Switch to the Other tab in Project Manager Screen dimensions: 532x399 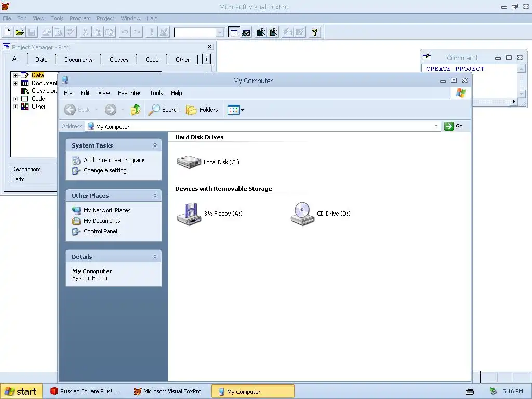pos(182,60)
